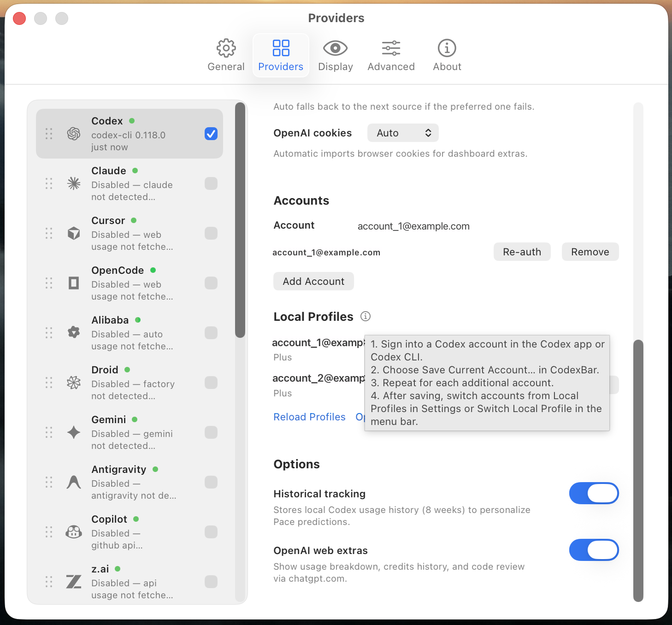Viewport: 672px width, 625px height.
Task: Click the Antigravity provider icon
Action: [74, 482]
